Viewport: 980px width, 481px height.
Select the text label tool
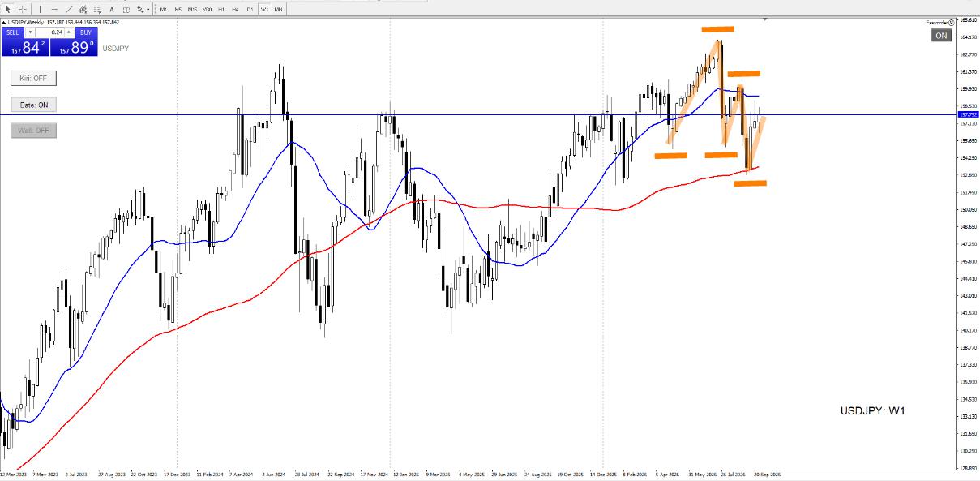pyautogui.click(x=126, y=9)
